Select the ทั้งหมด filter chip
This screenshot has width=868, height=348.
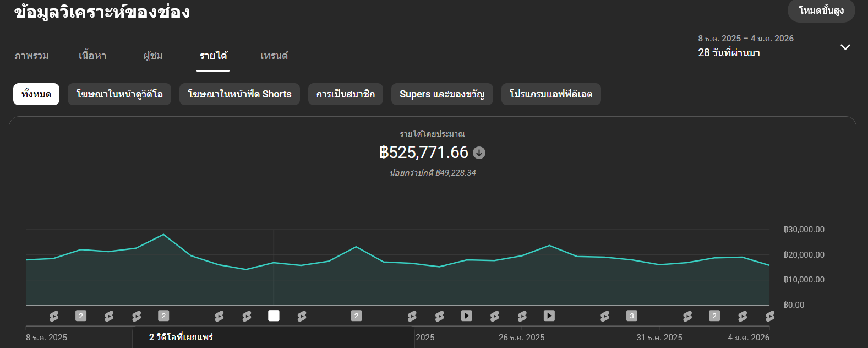tap(36, 94)
